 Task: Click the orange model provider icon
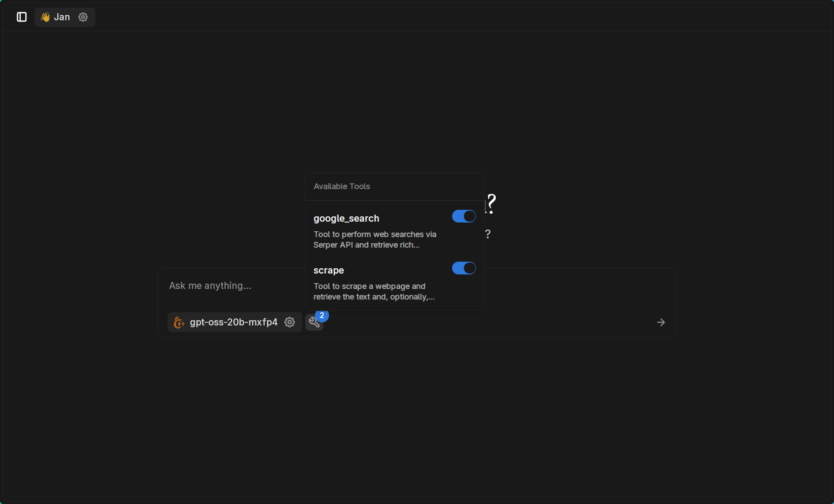click(179, 322)
